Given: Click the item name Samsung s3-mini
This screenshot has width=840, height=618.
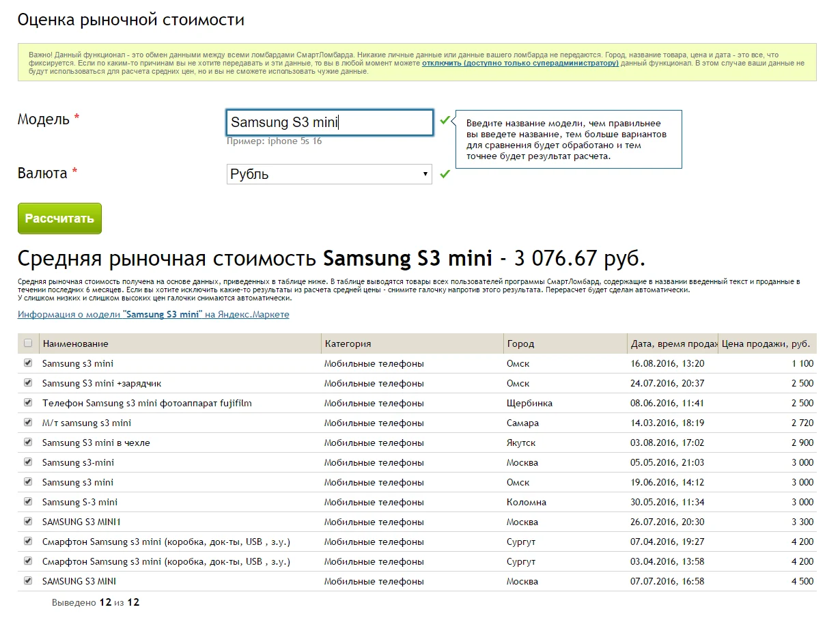Looking at the screenshot, I should pyautogui.click(x=78, y=462).
